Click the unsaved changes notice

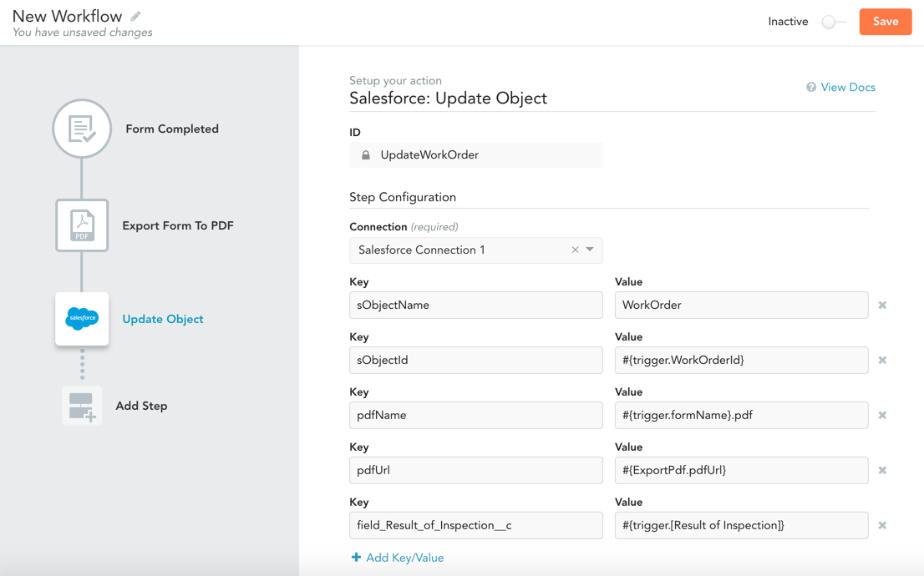83,33
